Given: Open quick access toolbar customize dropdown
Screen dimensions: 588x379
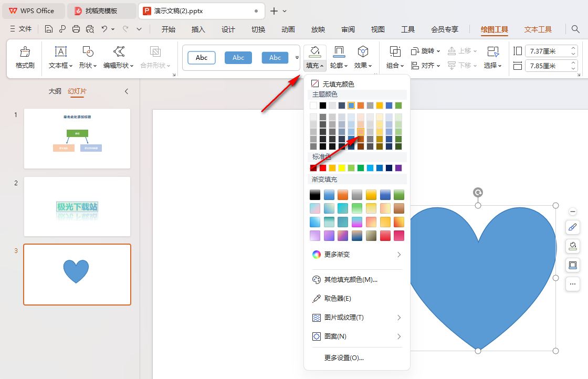Looking at the screenshot, I should coord(139,29).
